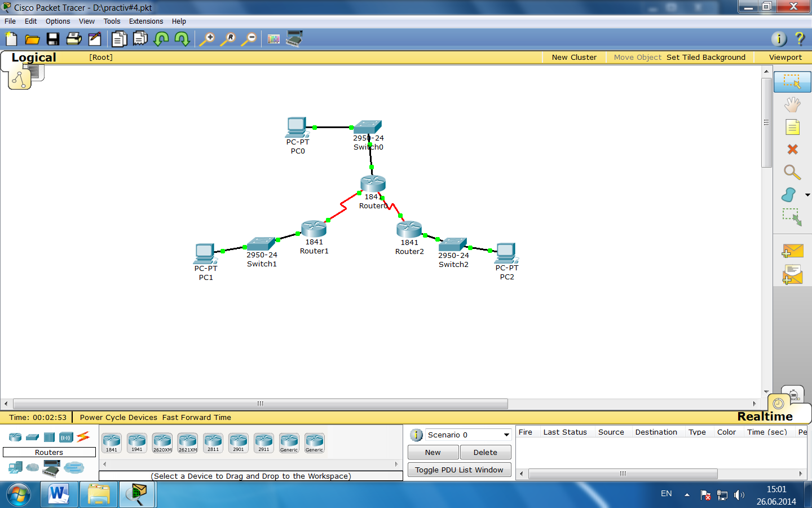Screen dimensions: 812x508
Task: Open the drawing palette icon
Action: 273,39
